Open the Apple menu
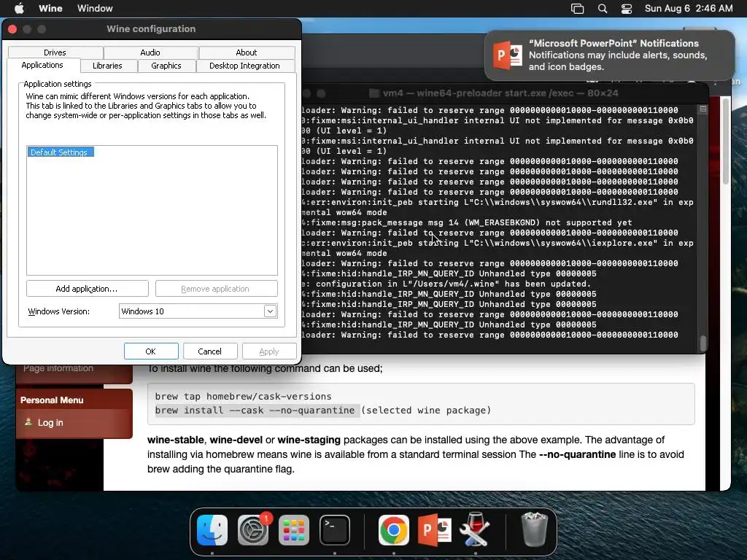Image resolution: width=747 pixels, height=560 pixels. pyautogui.click(x=19, y=8)
